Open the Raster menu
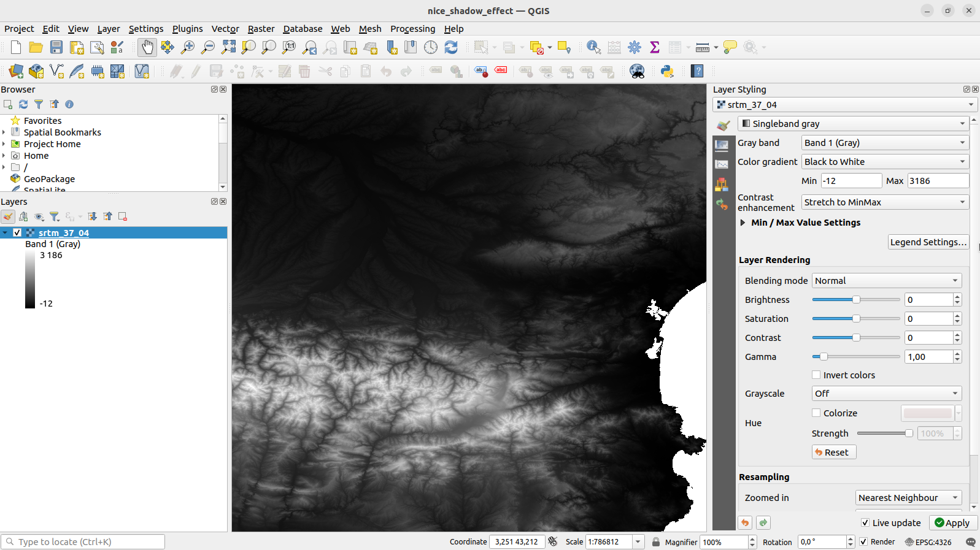The height and width of the screenshot is (550, 980). click(x=261, y=29)
